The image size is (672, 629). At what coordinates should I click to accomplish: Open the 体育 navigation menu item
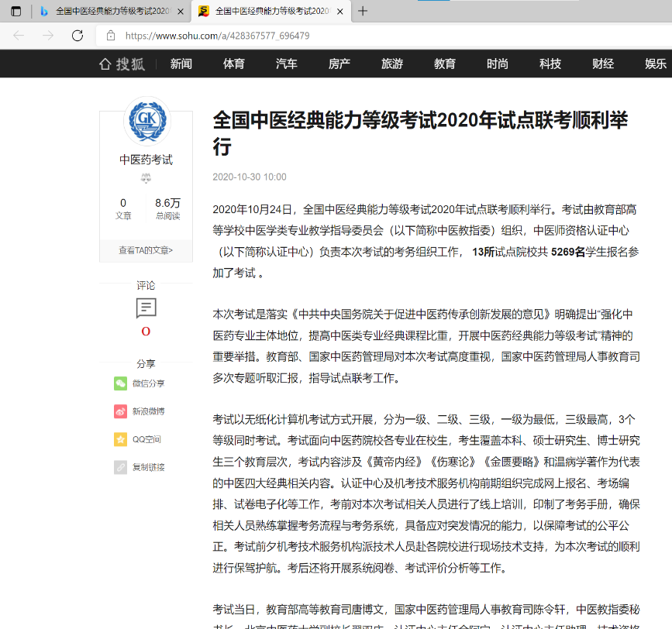click(234, 64)
